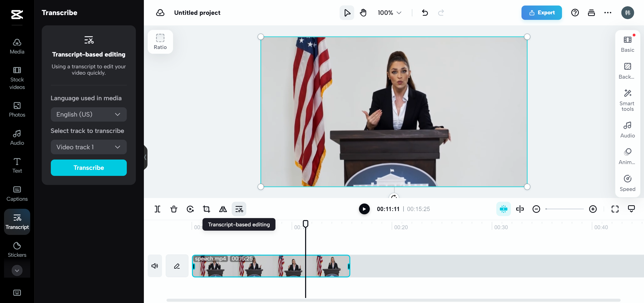Switch to the Hand-free preview fullscreen mode

coord(615,209)
